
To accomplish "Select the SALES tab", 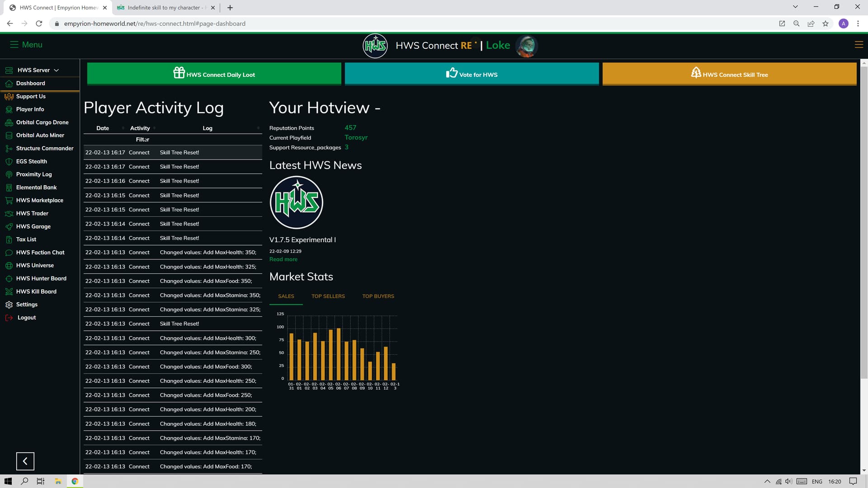I will point(286,296).
